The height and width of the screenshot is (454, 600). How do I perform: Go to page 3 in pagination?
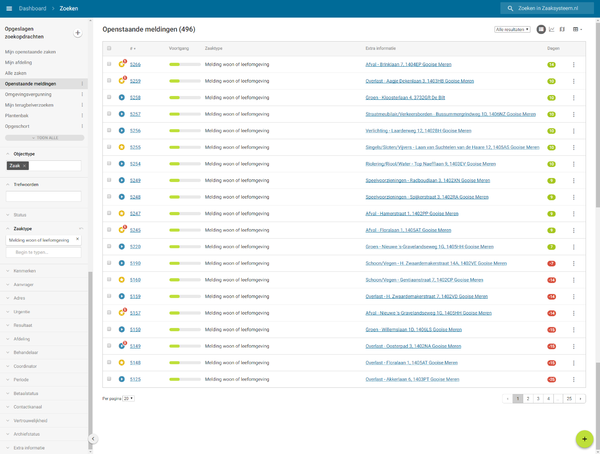[537, 398]
